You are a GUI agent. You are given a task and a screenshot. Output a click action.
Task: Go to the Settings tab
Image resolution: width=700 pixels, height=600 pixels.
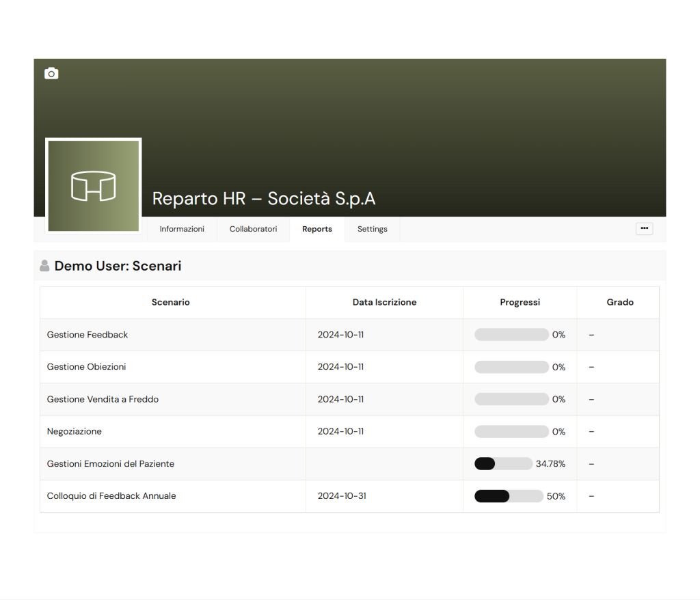coord(373,229)
